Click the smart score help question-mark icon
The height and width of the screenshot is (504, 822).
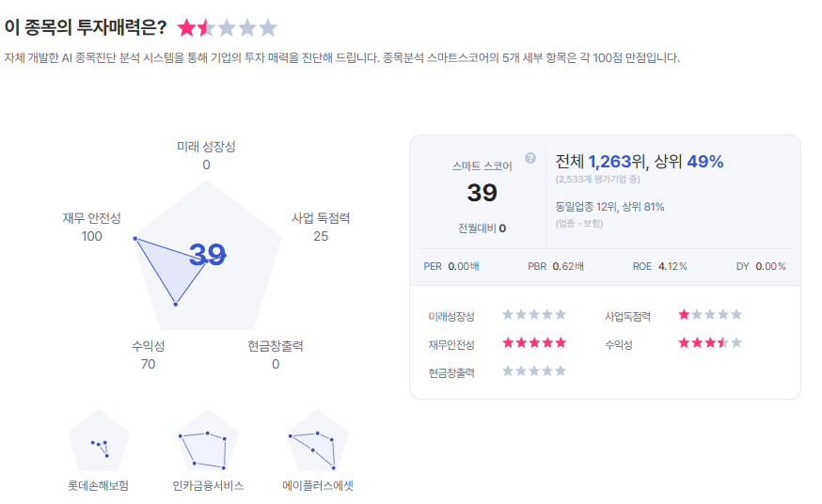tap(530, 158)
